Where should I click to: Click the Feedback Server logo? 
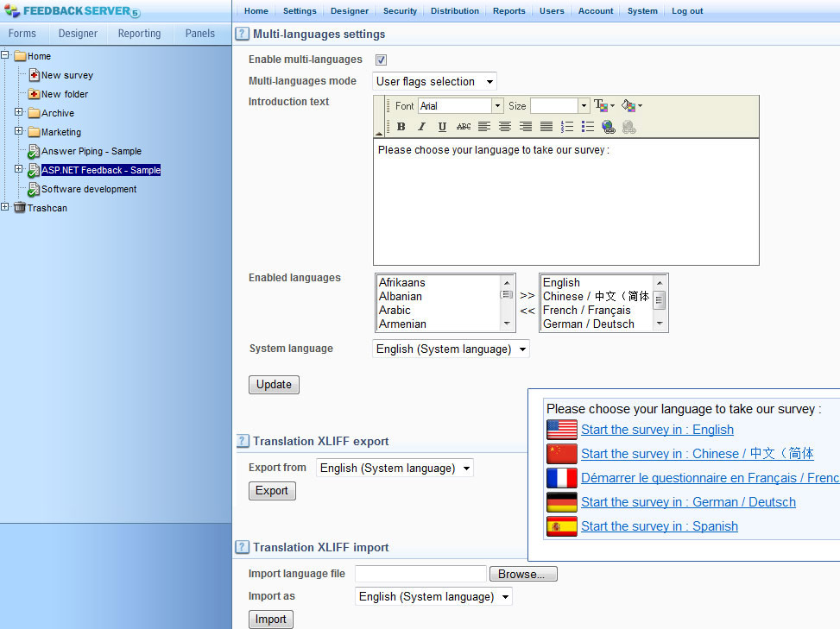pyautogui.click(x=72, y=10)
